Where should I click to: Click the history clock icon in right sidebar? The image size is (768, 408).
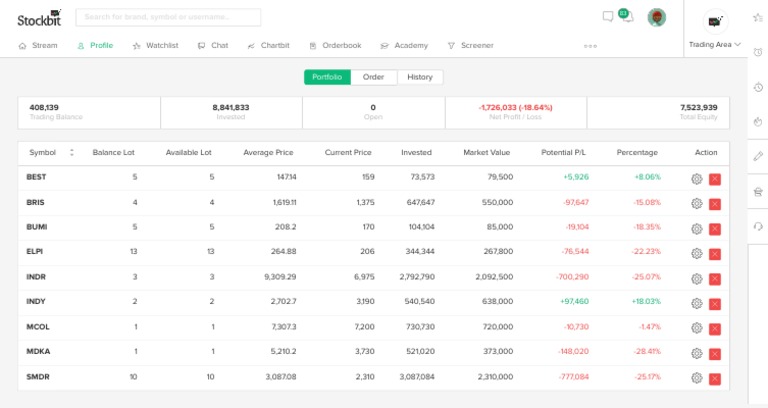coord(758,87)
